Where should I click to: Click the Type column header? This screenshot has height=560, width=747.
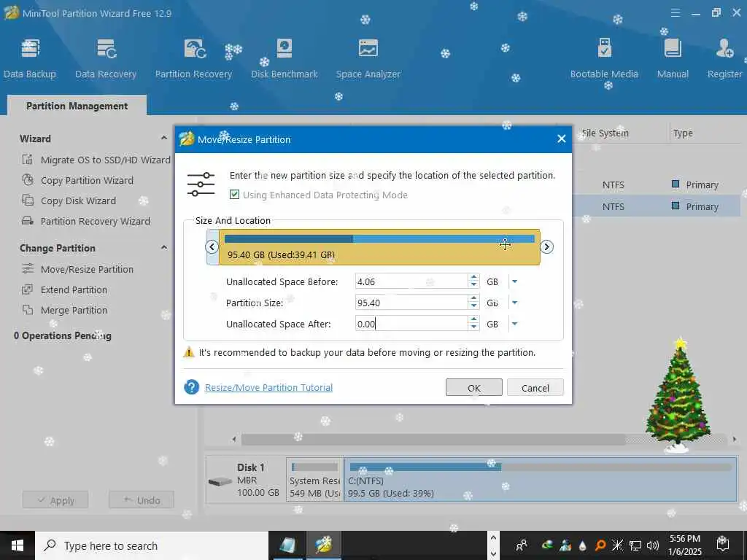(683, 133)
